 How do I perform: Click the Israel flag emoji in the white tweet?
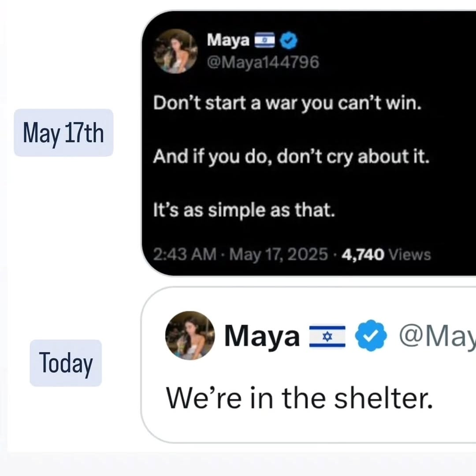pyautogui.click(x=327, y=336)
